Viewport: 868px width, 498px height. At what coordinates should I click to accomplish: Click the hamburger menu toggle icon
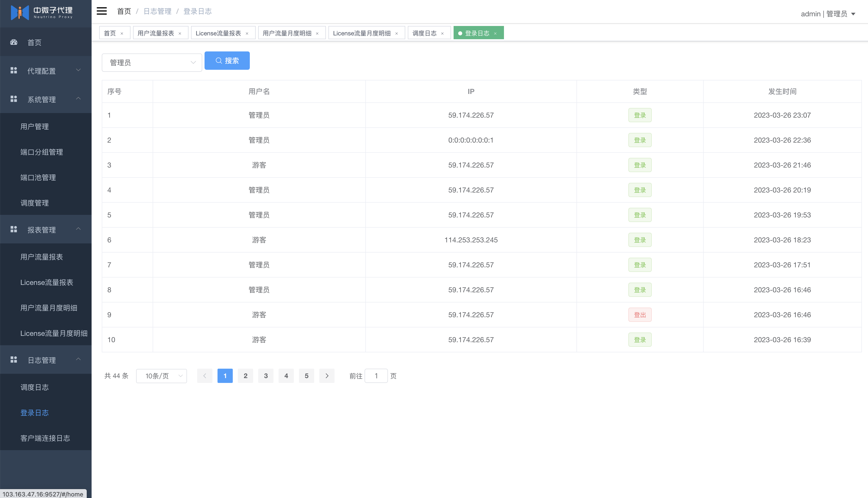(102, 11)
